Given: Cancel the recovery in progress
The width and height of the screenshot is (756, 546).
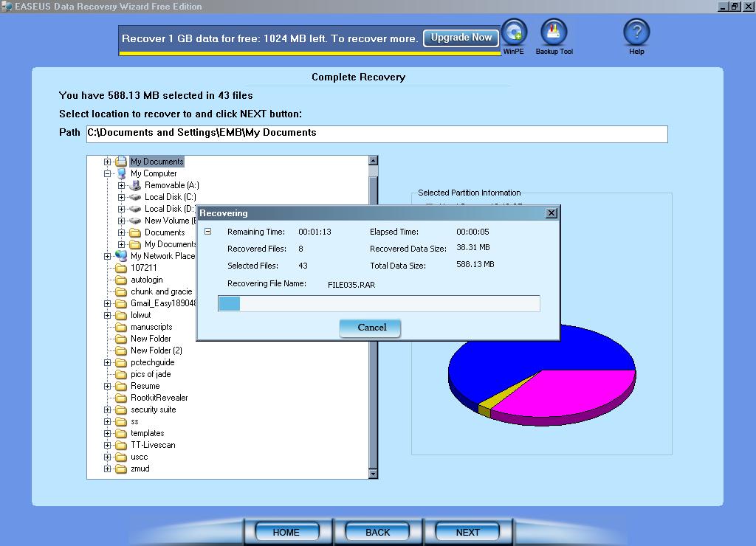Looking at the screenshot, I should (371, 328).
